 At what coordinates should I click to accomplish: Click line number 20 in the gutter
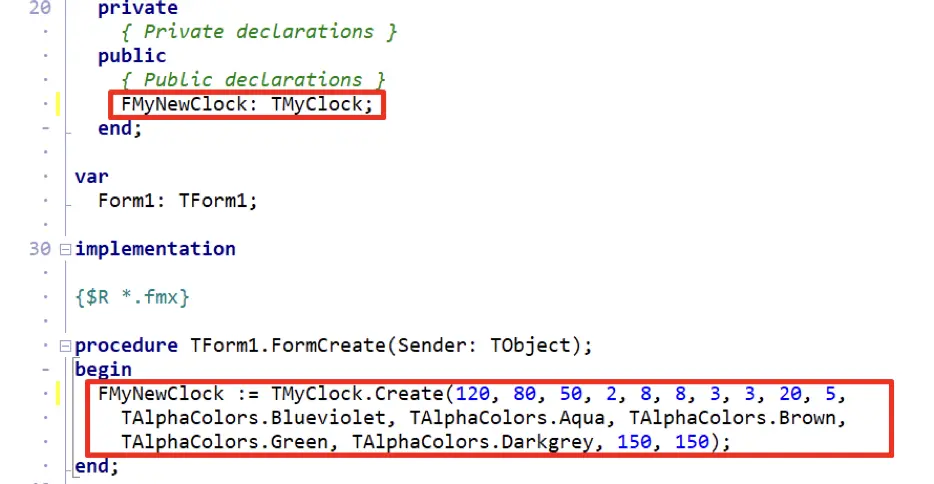pos(40,8)
